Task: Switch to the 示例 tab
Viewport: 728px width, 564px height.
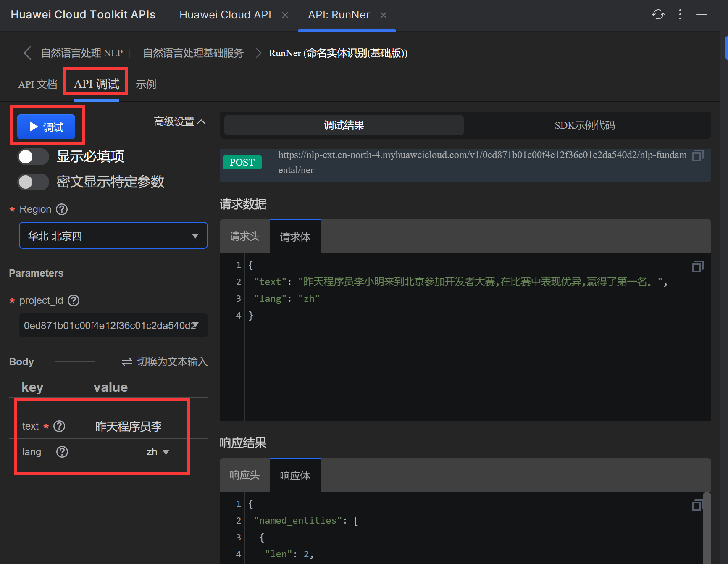Action: point(146,84)
